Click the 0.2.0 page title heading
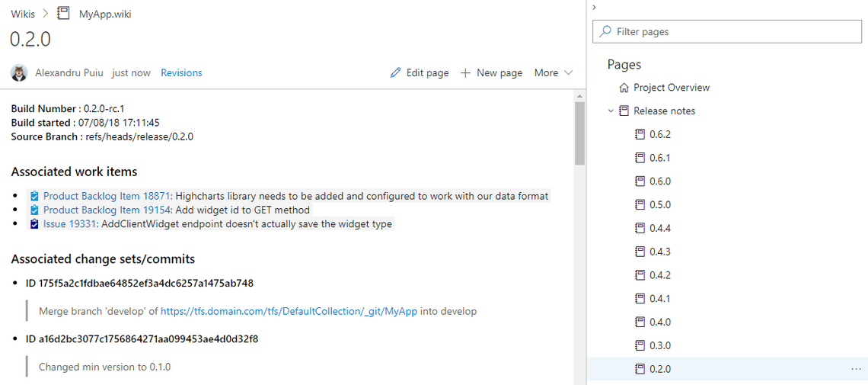The image size is (868, 385). (30, 40)
